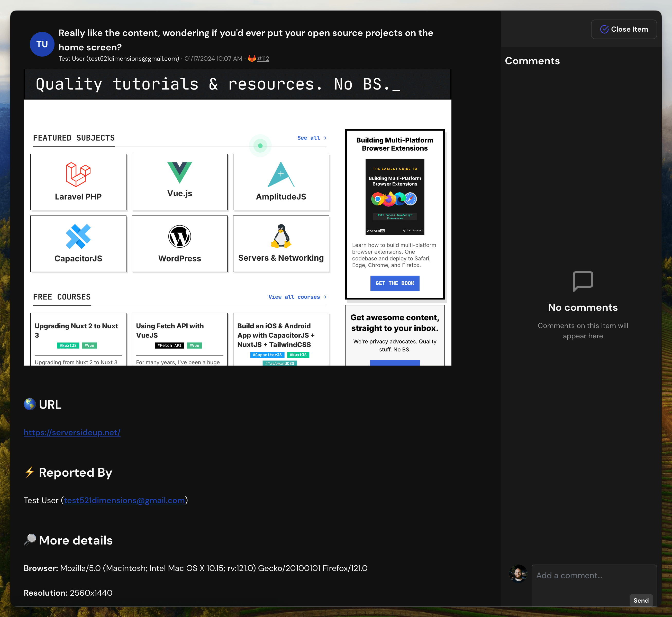672x617 pixels.
Task: Click View all courses in the screenshot
Action: click(297, 297)
